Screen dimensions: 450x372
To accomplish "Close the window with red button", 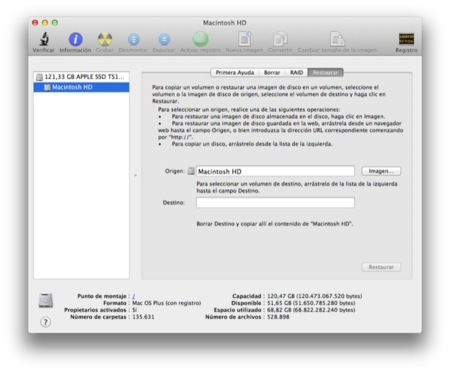I will point(35,23).
